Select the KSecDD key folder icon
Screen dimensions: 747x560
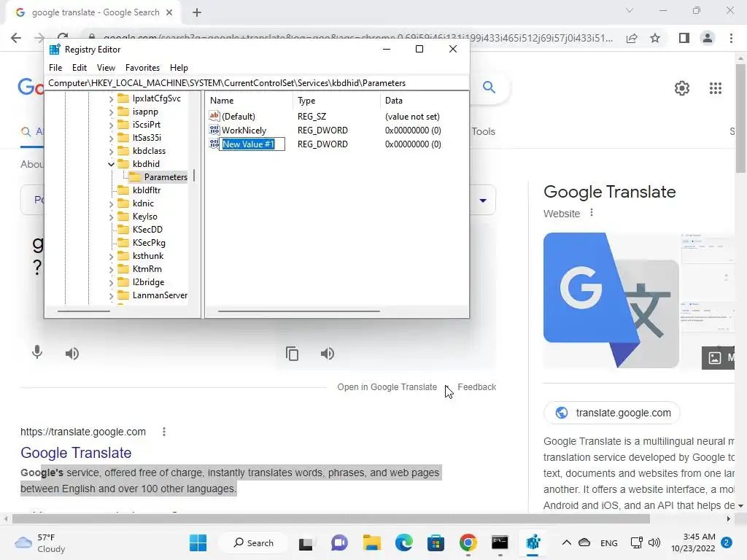pos(123,230)
